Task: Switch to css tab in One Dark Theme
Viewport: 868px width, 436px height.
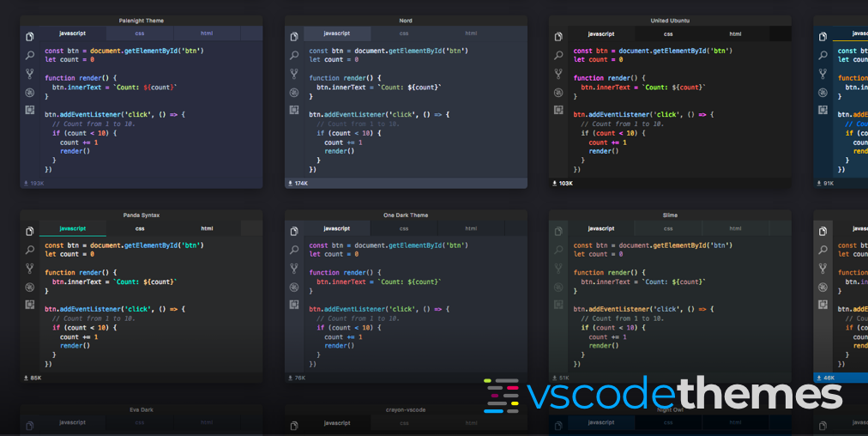Action: (x=404, y=228)
